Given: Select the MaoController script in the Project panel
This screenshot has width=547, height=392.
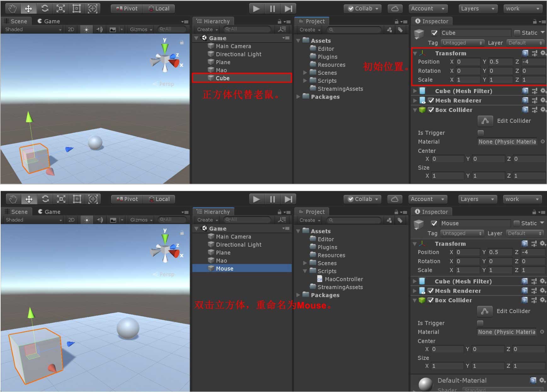Looking at the screenshot, I should (x=340, y=279).
